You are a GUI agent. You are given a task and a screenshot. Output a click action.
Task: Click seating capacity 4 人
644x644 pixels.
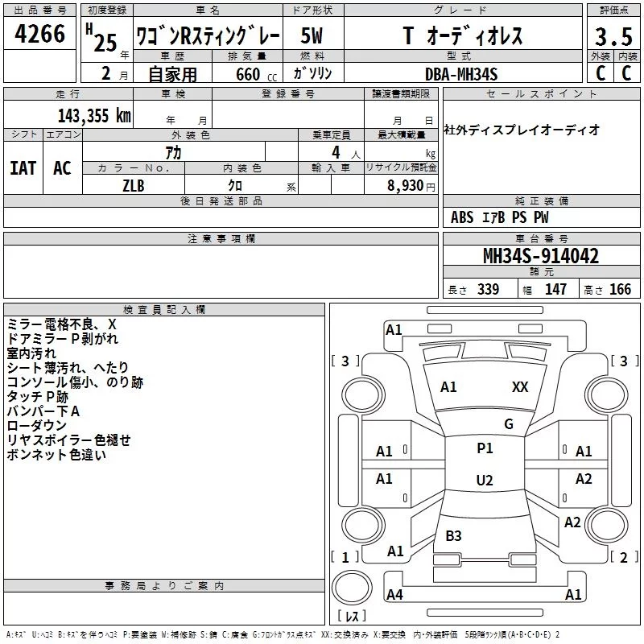[346, 153]
